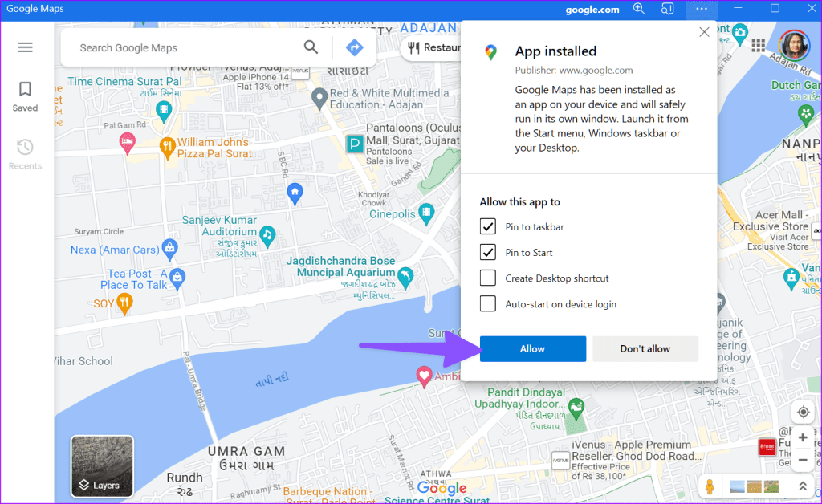This screenshot has width=822, height=504.
Task: Click the Allow button
Action: coord(532,348)
